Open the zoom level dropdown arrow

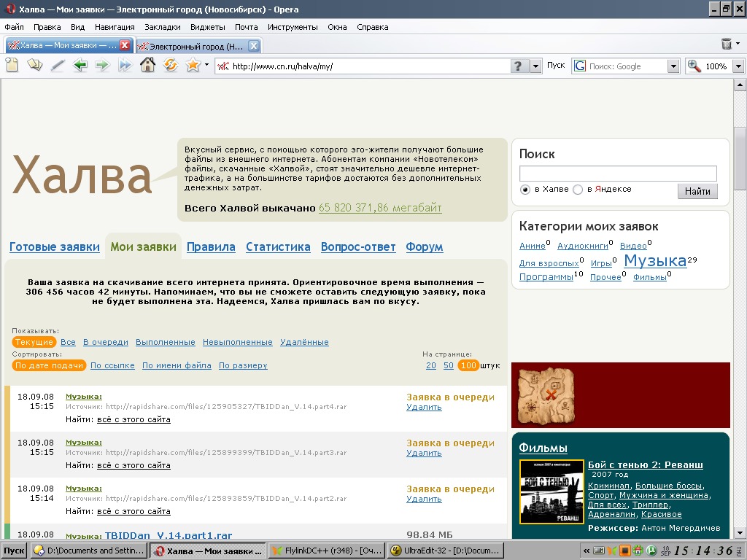[738, 66]
